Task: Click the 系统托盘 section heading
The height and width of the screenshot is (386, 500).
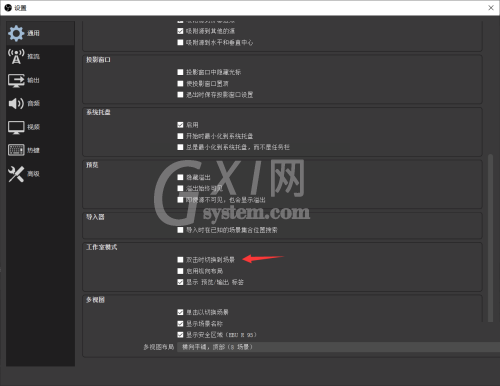Action: click(98, 112)
